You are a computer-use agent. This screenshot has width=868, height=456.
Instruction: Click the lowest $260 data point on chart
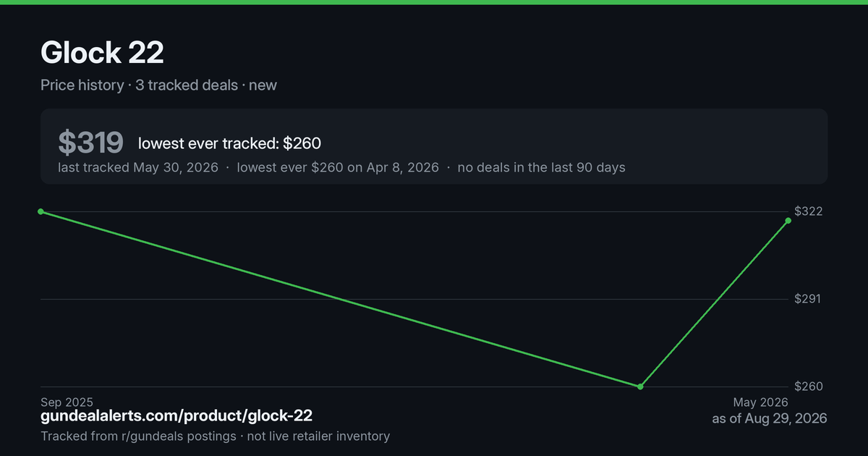[640, 387]
